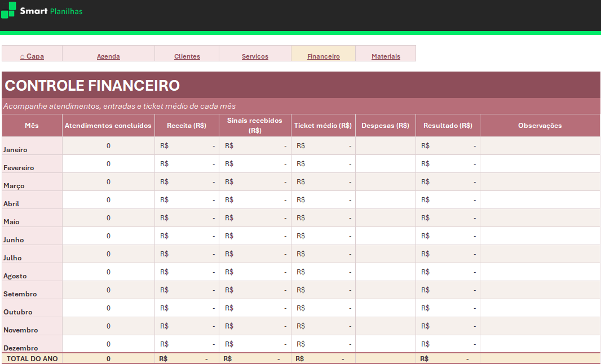Select the Despesas cell for Setembro
Image resolution: width=601 pixels, height=364 pixels.
coord(386,290)
